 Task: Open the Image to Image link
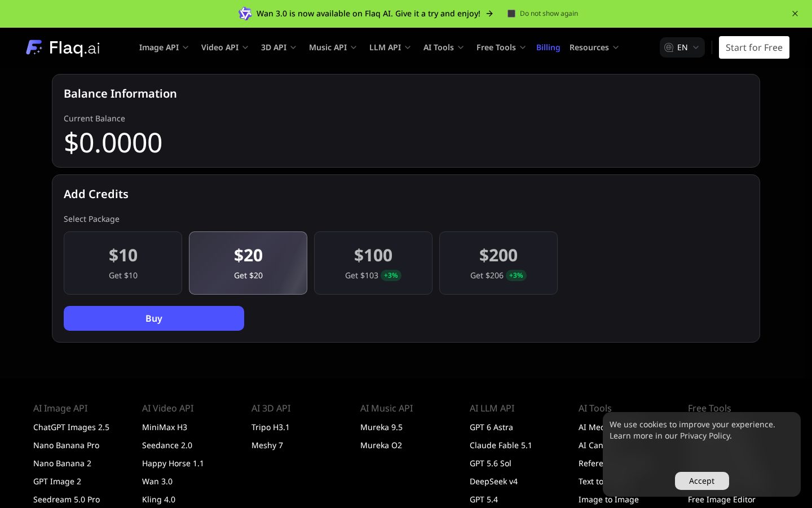point(608,500)
